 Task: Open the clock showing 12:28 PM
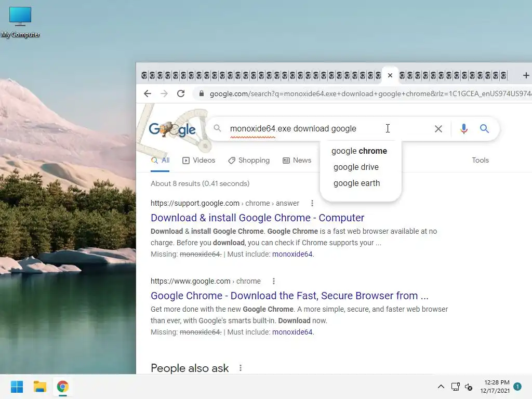tap(495, 387)
